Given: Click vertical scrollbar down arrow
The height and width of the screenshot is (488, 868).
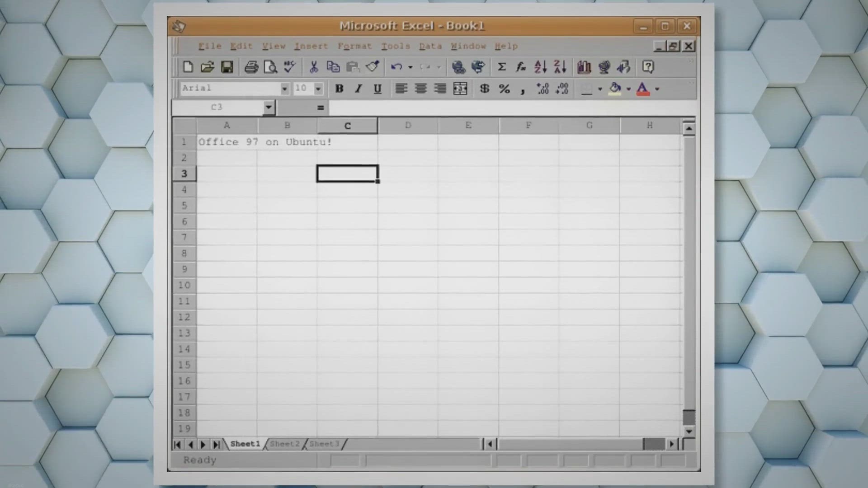Looking at the screenshot, I should point(689,432).
